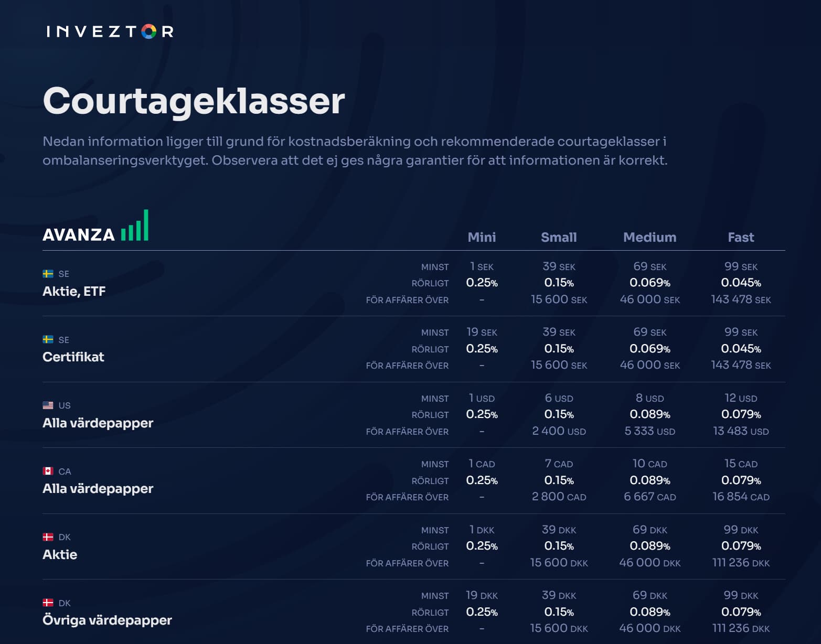The width and height of the screenshot is (821, 644).
Task: Click the US flag icon
Action: click(x=48, y=405)
